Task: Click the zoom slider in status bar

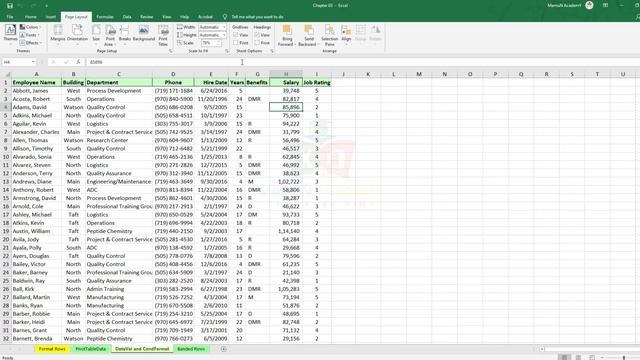Action: coord(624,358)
